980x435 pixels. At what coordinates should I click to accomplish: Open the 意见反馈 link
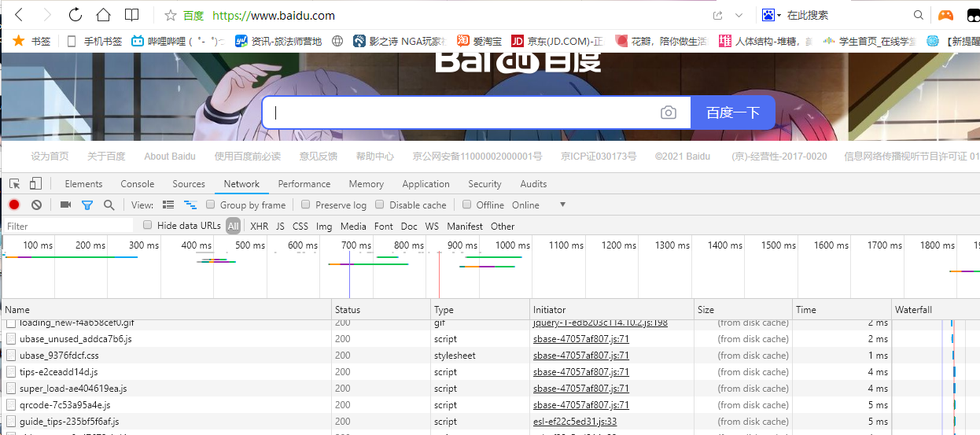tap(319, 157)
